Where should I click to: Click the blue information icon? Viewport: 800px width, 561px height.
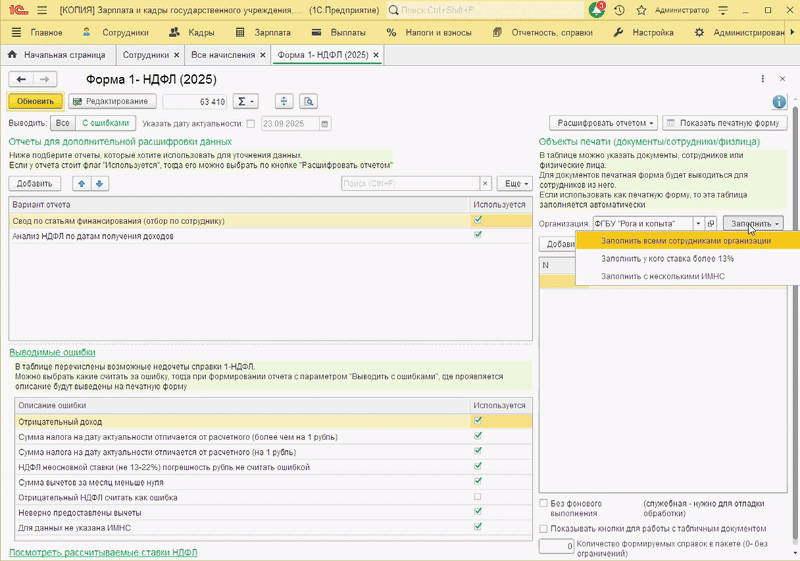[x=779, y=102]
